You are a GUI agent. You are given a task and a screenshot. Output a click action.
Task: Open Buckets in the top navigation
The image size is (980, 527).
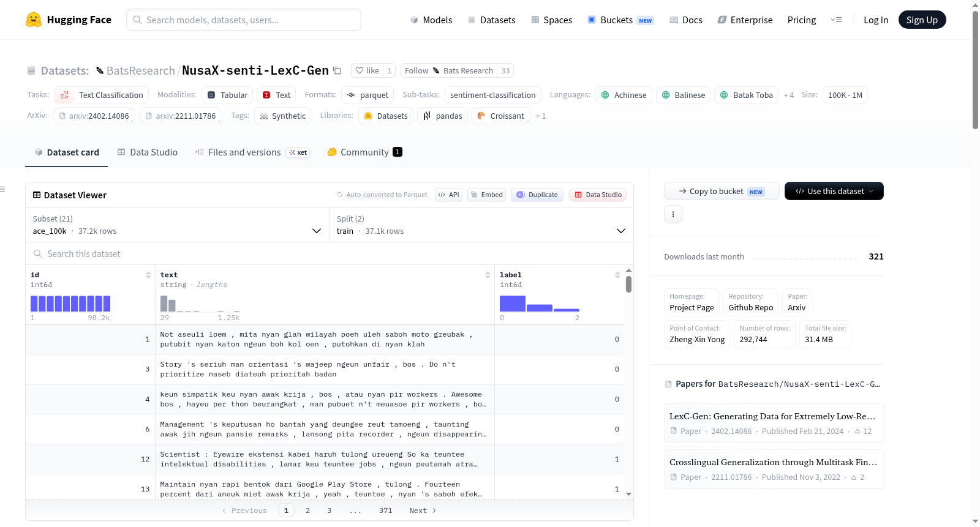coord(620,20)
